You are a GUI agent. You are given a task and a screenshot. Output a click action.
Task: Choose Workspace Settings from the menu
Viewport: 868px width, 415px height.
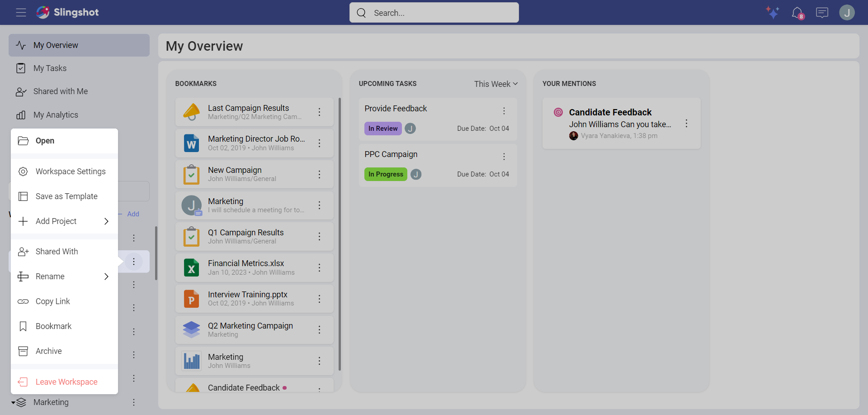coord(64,172)
